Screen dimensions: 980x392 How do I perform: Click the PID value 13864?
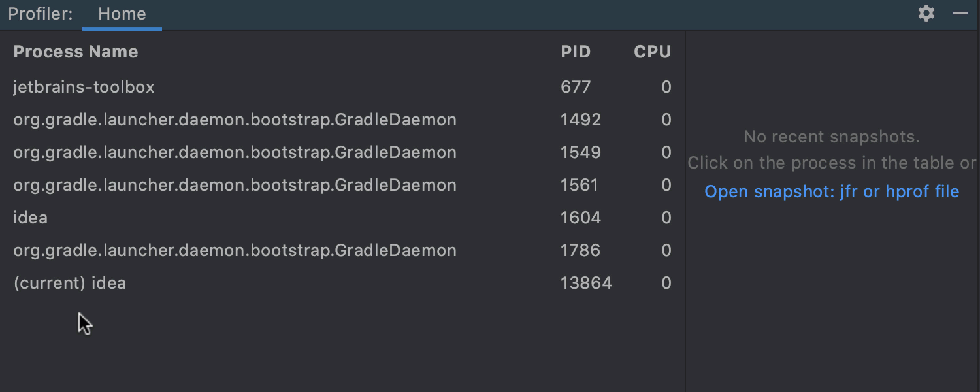(586, 283)
